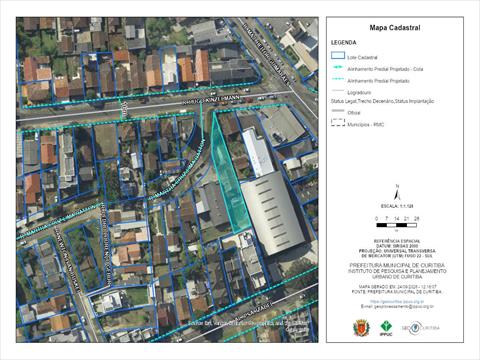
Task: Click the gray Oficial line legend symbol
Action: (338, 111)
